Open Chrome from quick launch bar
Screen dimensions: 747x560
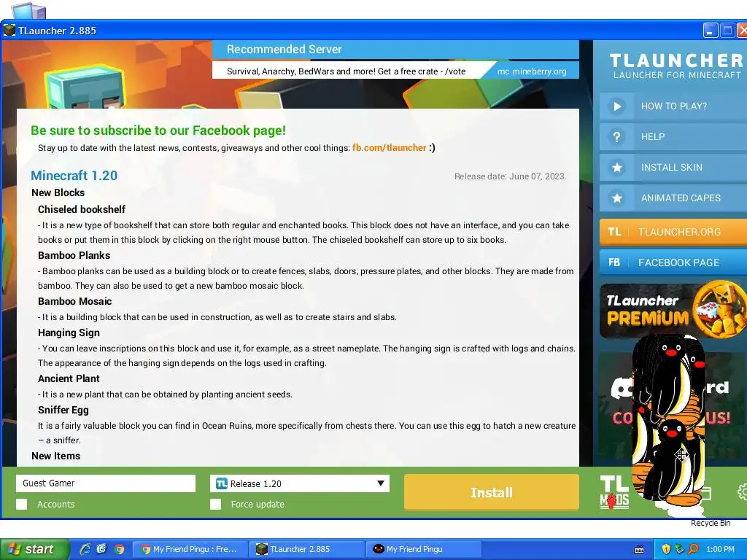(119, 549)
